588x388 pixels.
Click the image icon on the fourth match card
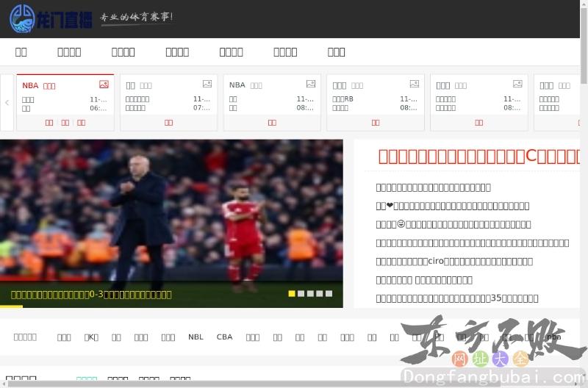point(414,85)
